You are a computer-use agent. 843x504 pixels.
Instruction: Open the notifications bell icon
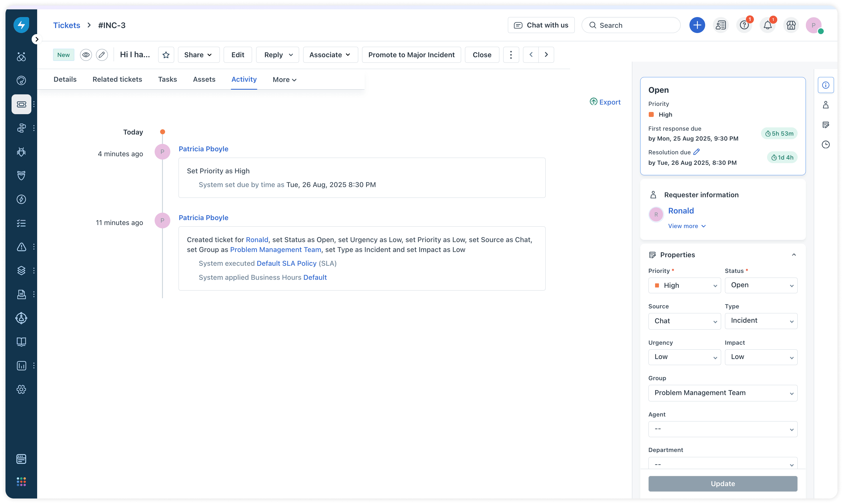click(768, 25)
